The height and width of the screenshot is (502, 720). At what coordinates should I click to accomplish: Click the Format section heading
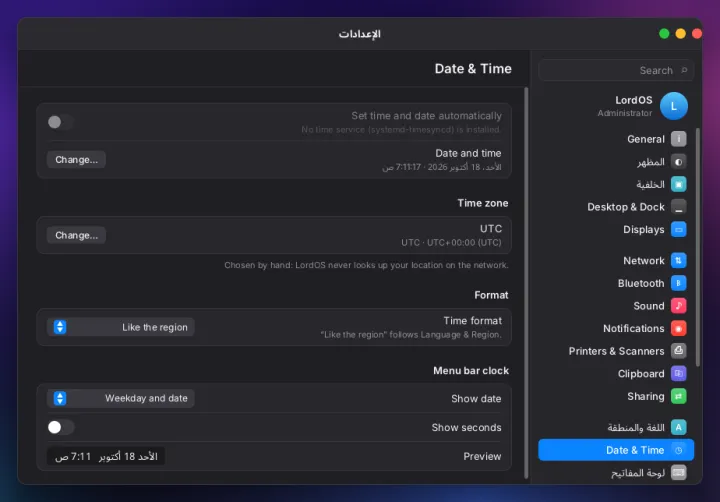coord(491,295)
